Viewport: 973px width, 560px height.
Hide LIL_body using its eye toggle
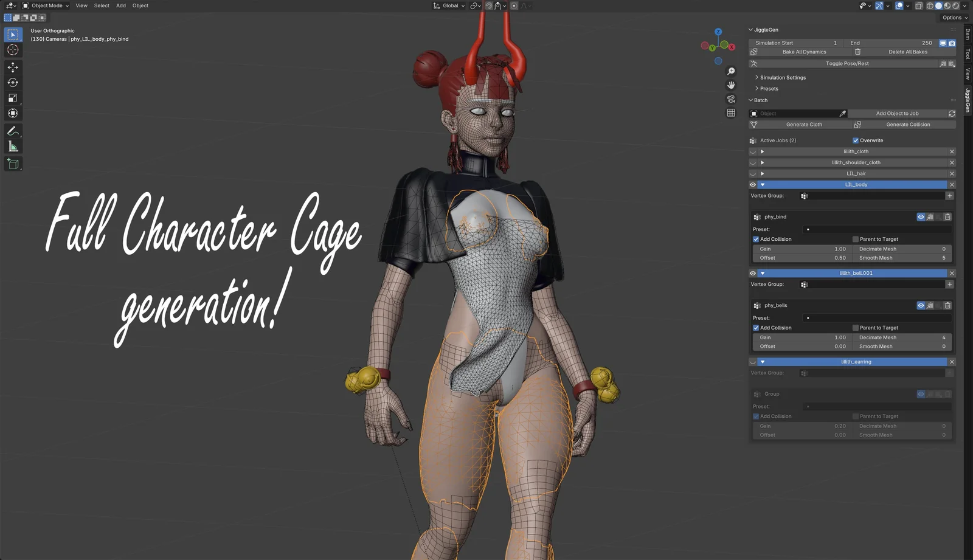pyautogui.click(x=753, y=184)
